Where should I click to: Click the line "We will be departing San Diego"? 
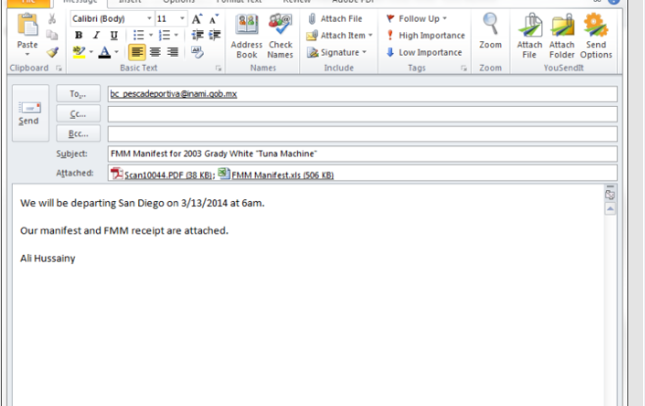tap(93, 203)
